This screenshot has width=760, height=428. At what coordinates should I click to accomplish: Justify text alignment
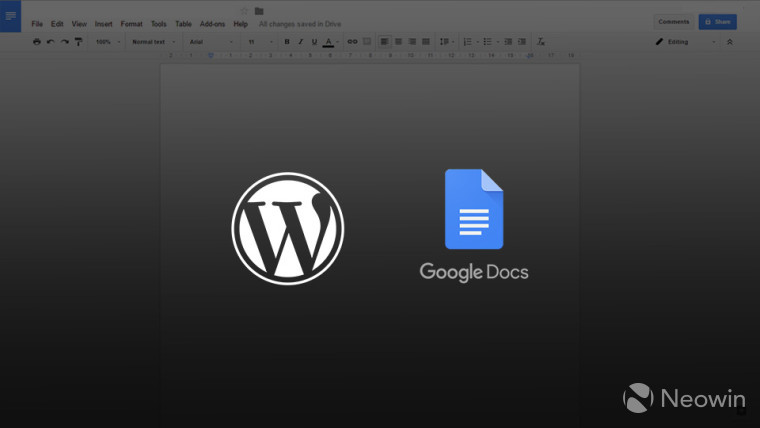click(x=426, y=42)
